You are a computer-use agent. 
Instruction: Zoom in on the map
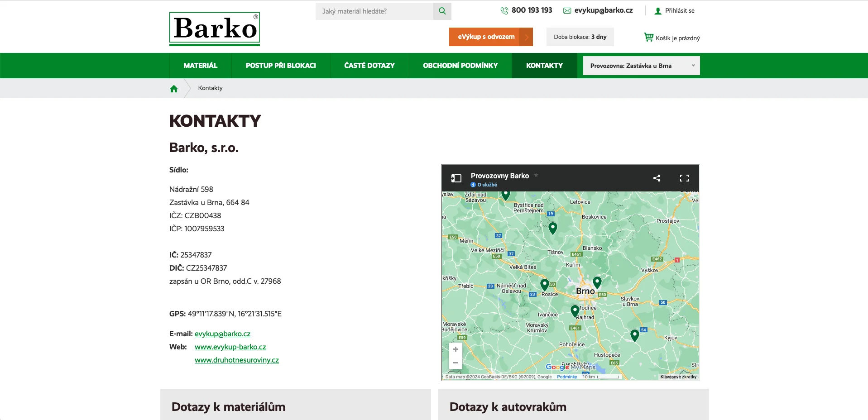pyautogui.click(x=456, y=349)
